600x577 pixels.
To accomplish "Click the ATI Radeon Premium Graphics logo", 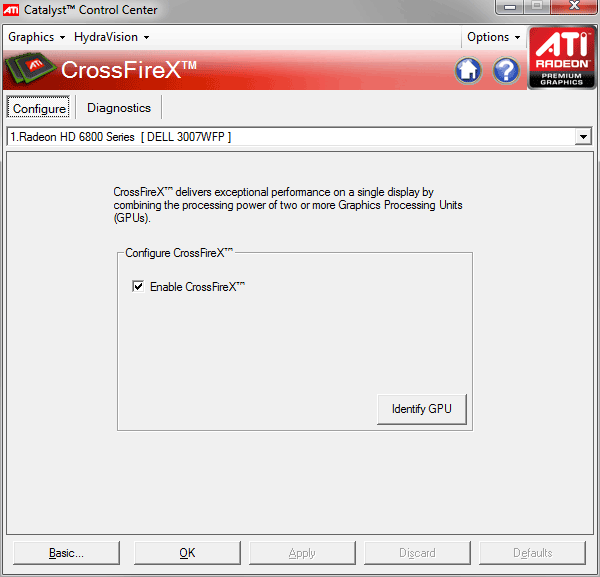I will (561, 58).
